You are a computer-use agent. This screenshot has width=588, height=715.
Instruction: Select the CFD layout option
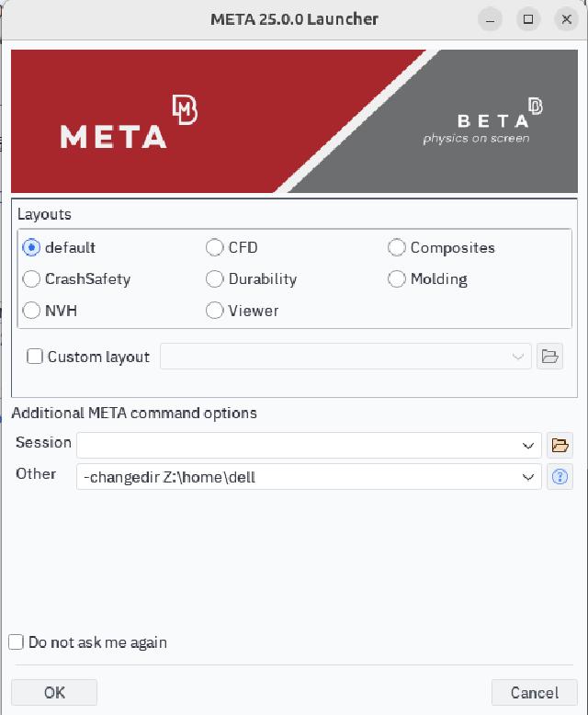215,247
